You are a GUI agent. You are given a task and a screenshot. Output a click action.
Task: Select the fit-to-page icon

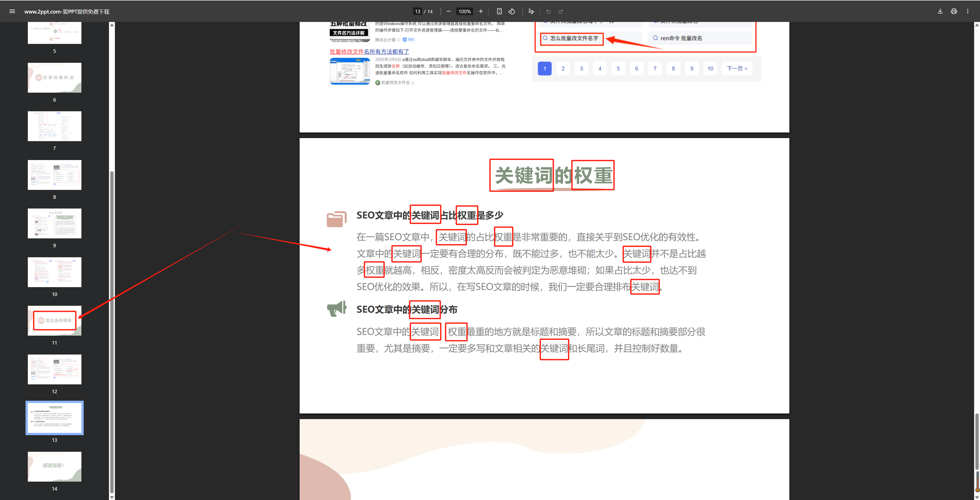pos(499,11)
